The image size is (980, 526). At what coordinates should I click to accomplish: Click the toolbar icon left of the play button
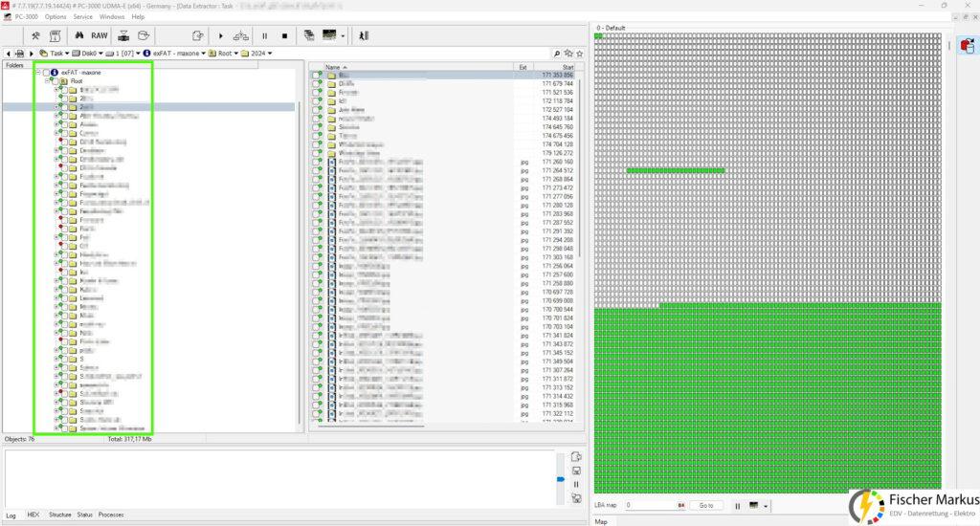tap(197, 35)
